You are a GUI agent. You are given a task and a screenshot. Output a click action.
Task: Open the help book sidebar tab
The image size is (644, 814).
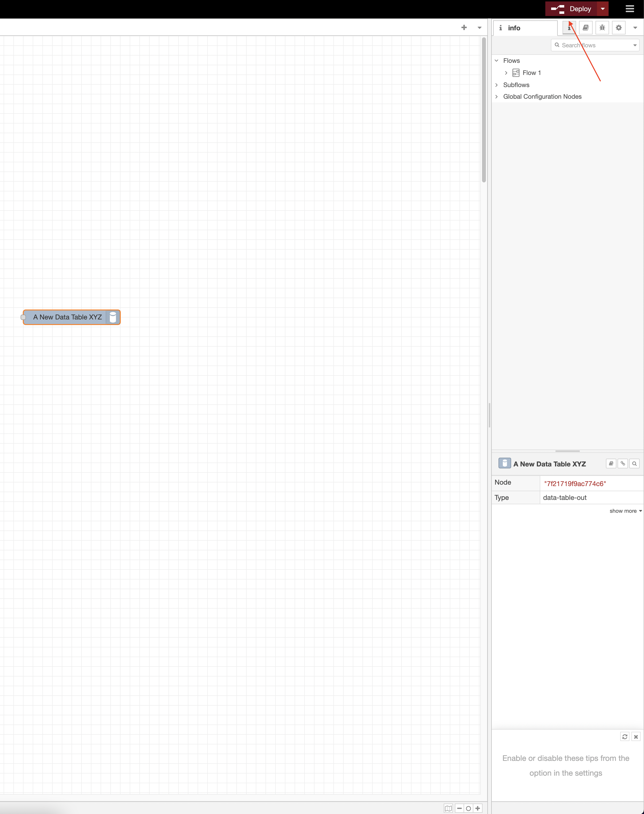[x=586, y=28]
